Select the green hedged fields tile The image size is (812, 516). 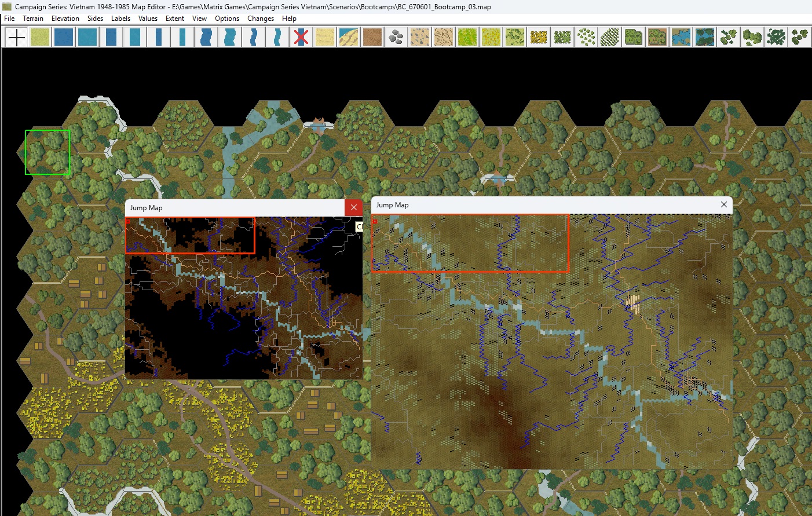point(634,37)
